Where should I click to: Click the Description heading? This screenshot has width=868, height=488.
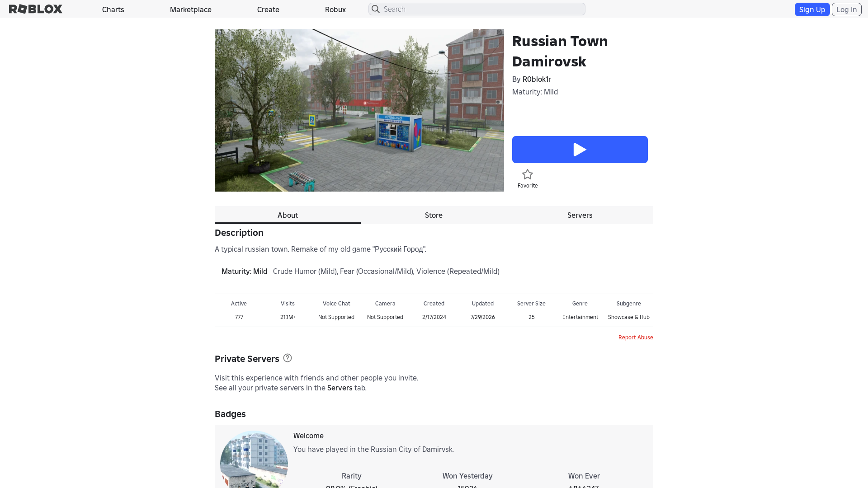(239, 233)
